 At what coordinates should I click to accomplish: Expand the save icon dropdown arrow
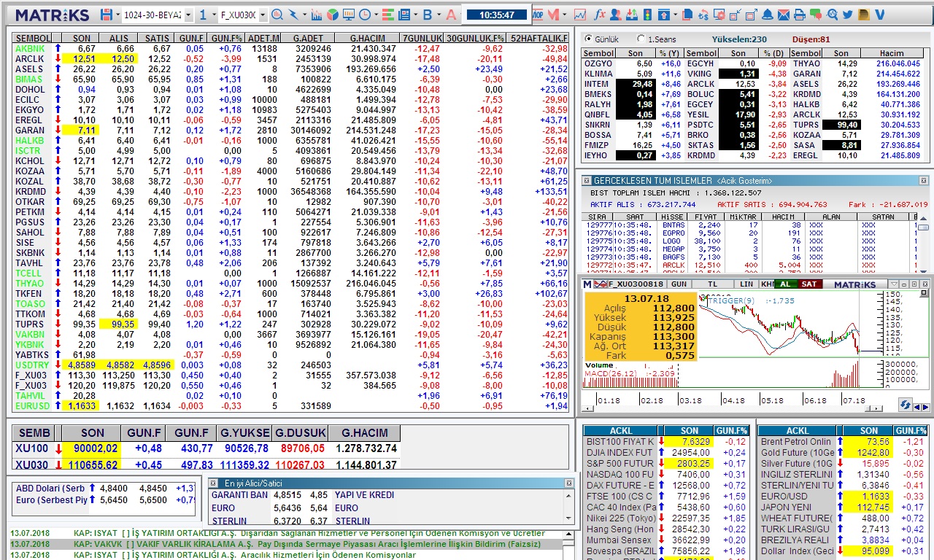[x=117, y=15]
